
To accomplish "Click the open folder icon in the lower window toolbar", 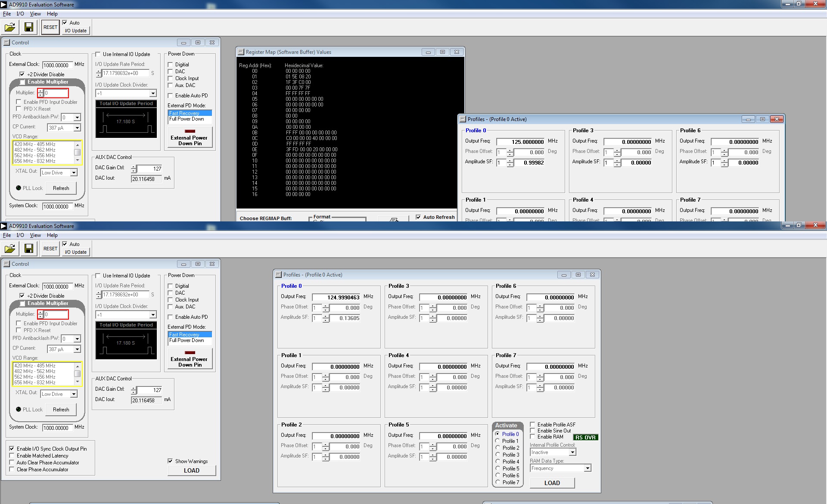I will (x=10, y=249).
